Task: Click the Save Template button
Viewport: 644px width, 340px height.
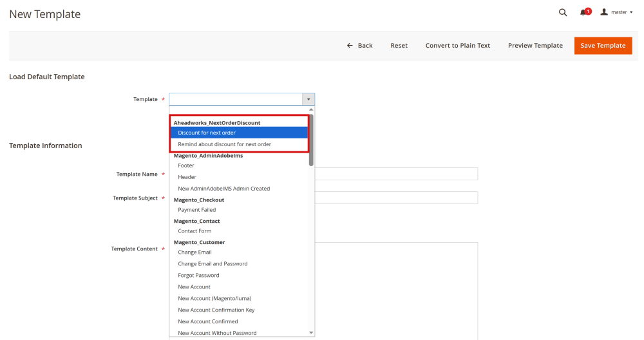Action: [x=603, y=46]
